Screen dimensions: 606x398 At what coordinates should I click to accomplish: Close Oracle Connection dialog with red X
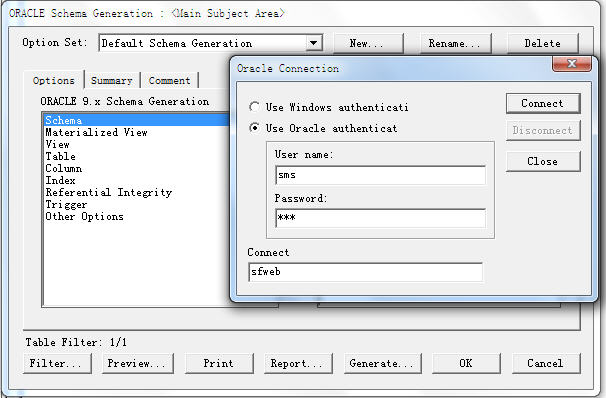click(572, 63)
